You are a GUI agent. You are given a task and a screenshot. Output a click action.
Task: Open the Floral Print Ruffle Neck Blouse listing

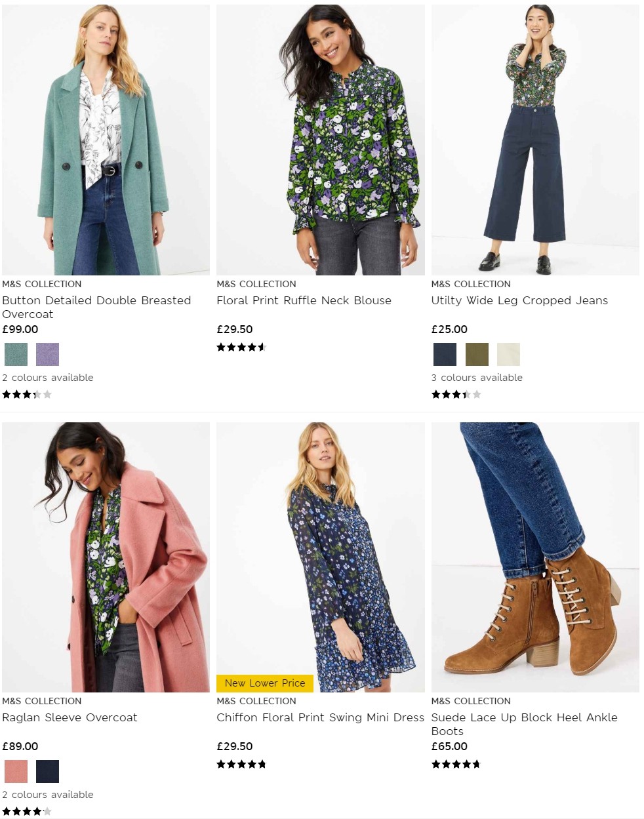(x=304, y=300)
